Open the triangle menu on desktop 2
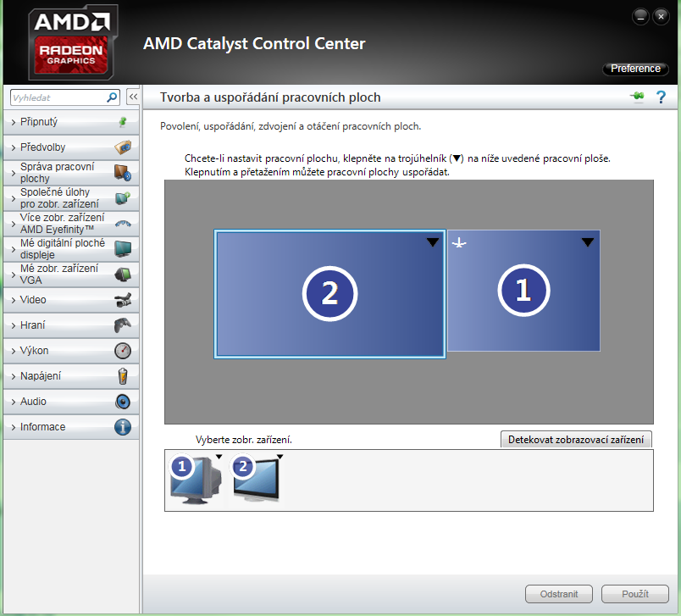 (x=433, y=242)
